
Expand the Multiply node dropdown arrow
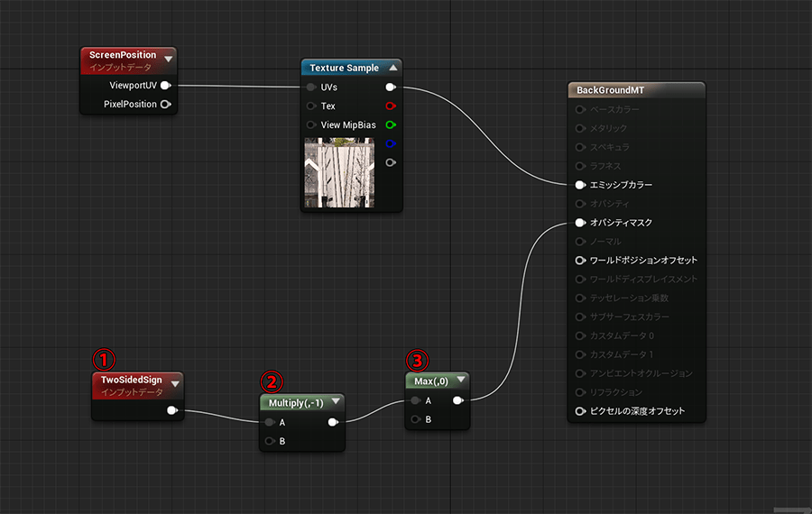pyautogui.click(x=336, y=402)
